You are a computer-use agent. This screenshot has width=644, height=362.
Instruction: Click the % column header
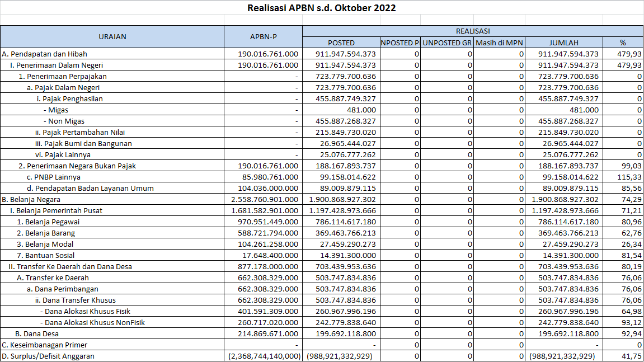pos(623,43)
